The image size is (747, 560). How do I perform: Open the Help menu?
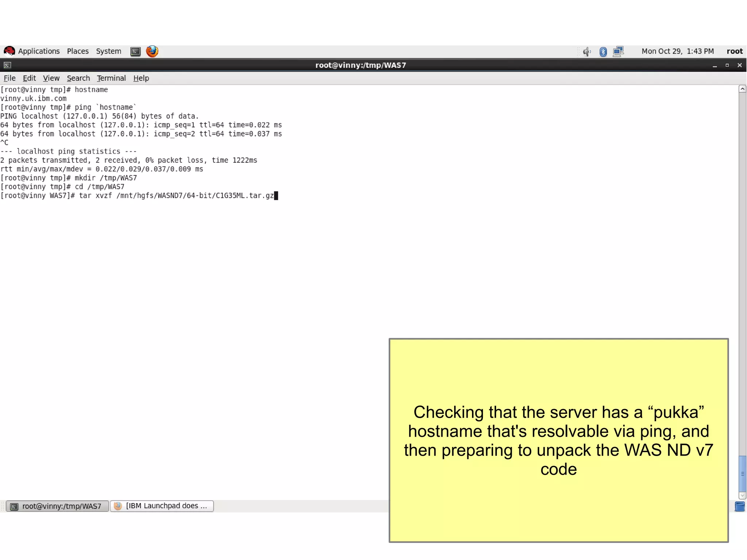point(141,78)
